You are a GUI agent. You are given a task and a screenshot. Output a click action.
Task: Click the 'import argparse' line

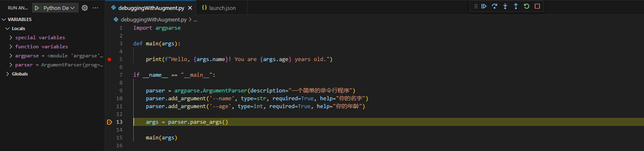(157, 28)
